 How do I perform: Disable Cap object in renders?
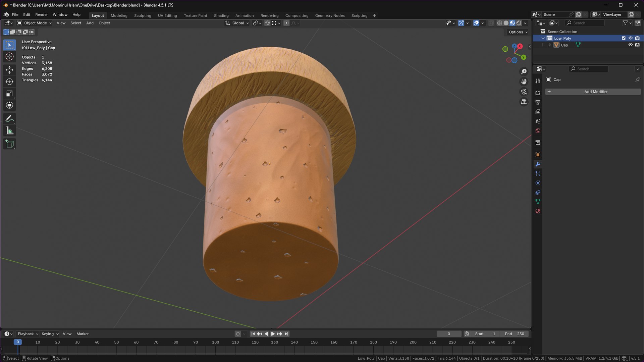637,45
